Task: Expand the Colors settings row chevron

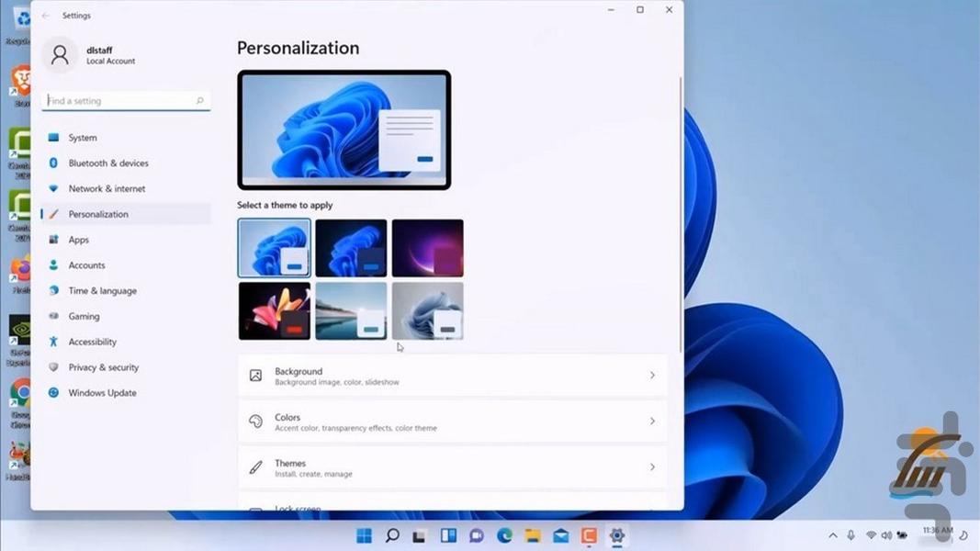Action: click(652, 422)
